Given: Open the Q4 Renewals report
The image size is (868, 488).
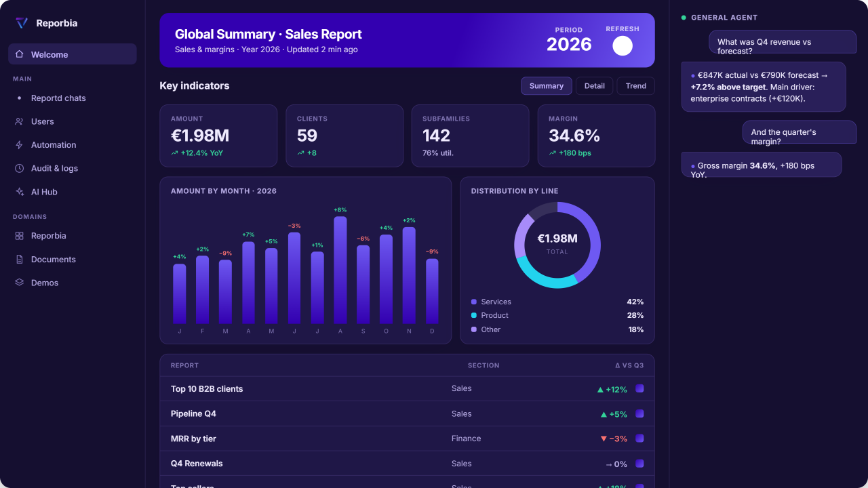Looking at the screenshot, I should pyautogui.click(x=197, y=464).
